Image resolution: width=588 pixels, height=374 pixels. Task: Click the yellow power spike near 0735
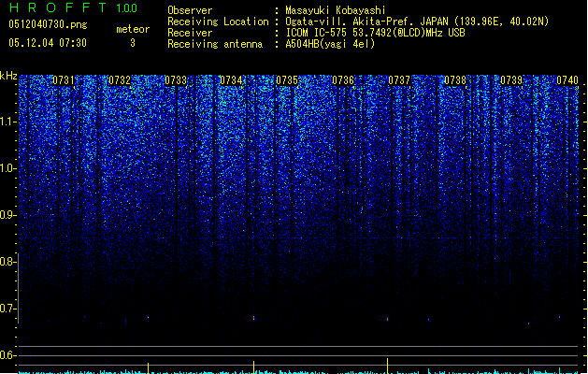254,367
